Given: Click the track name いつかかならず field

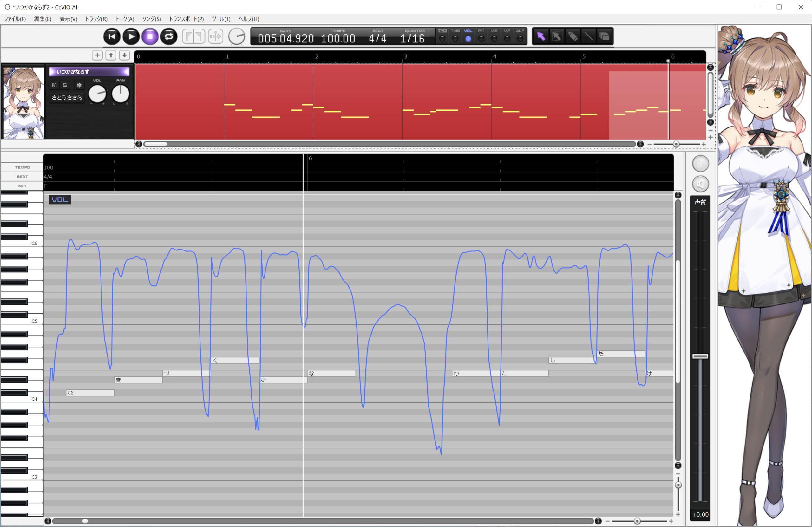Looking at the screenshot, I should [89, 72].
